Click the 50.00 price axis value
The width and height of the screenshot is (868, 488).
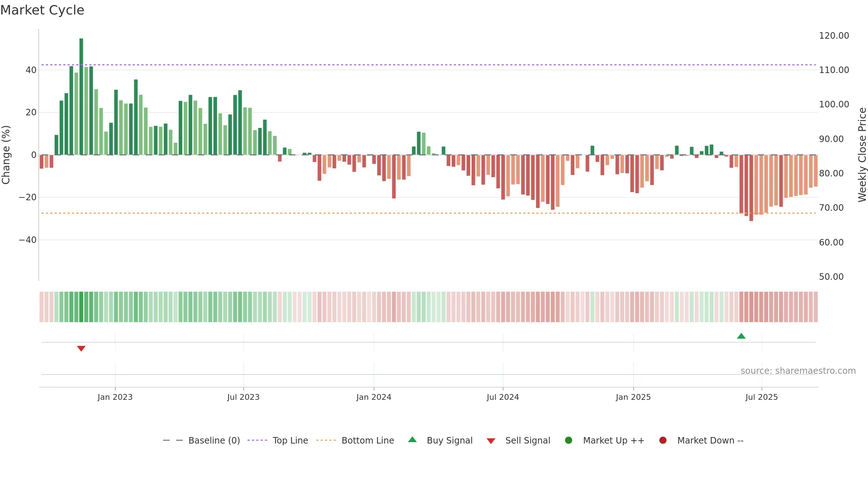[831, 277]
